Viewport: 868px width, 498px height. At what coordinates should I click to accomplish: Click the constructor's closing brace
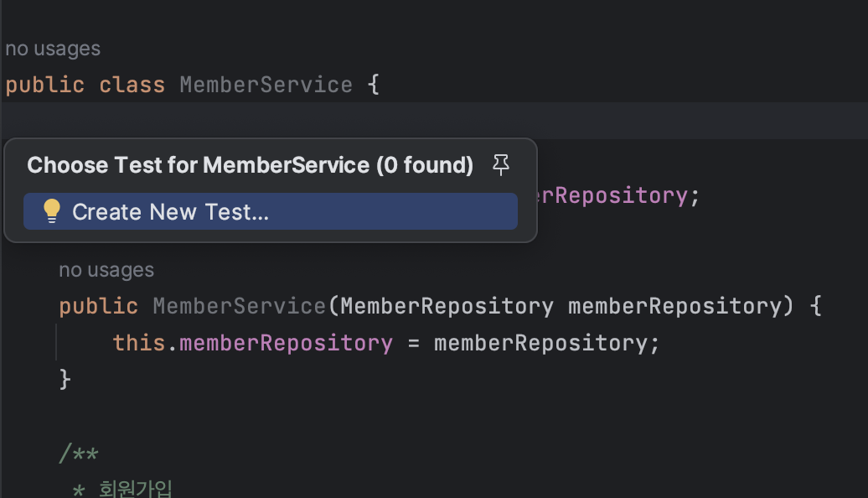(65, 380)
